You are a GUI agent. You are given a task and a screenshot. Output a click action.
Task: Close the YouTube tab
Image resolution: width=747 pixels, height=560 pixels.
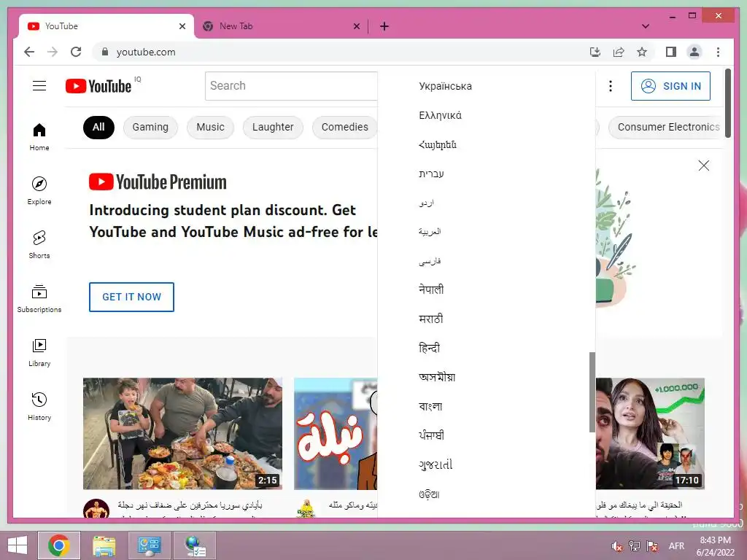[182, 26]
